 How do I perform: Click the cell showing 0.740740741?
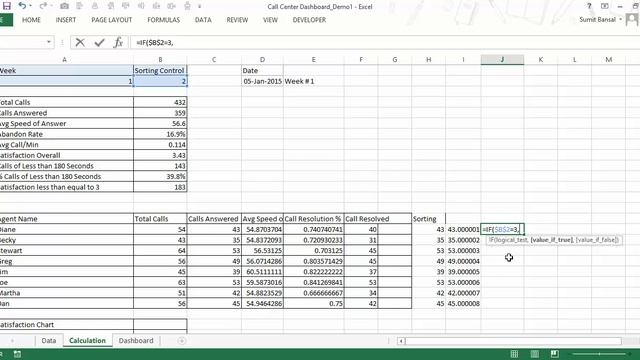[x=313, y=229]
